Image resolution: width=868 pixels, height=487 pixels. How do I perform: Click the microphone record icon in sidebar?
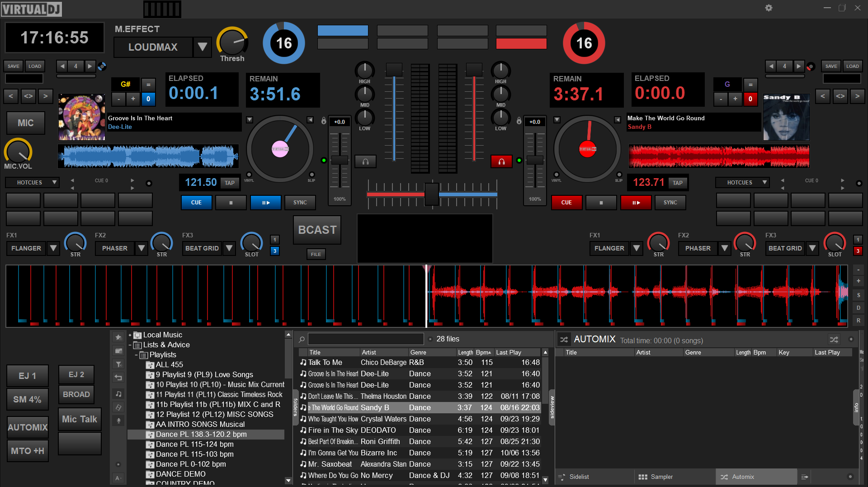point(118,420)
